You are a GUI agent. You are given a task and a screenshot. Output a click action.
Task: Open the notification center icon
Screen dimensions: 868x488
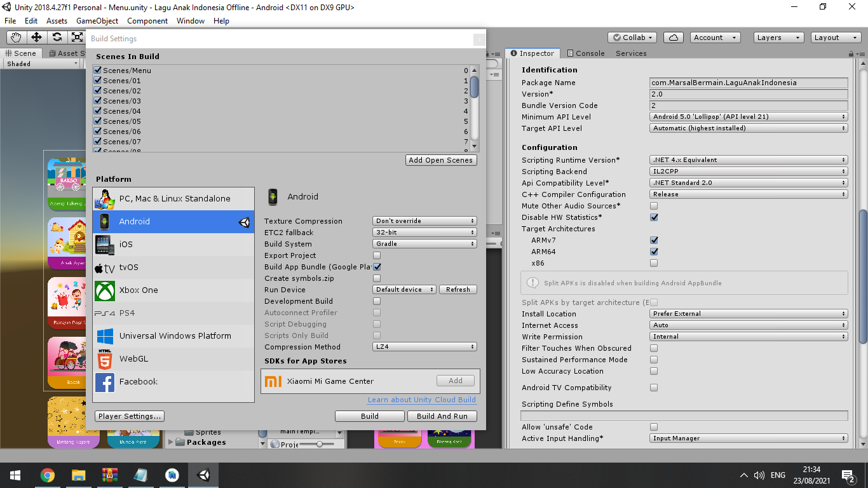click(x=848, y=475)
